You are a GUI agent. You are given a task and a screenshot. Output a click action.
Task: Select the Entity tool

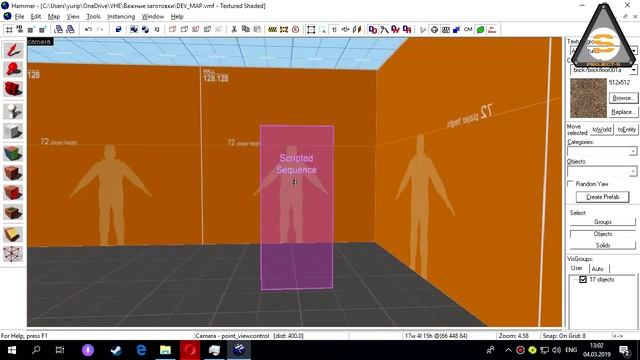point(13,111)
